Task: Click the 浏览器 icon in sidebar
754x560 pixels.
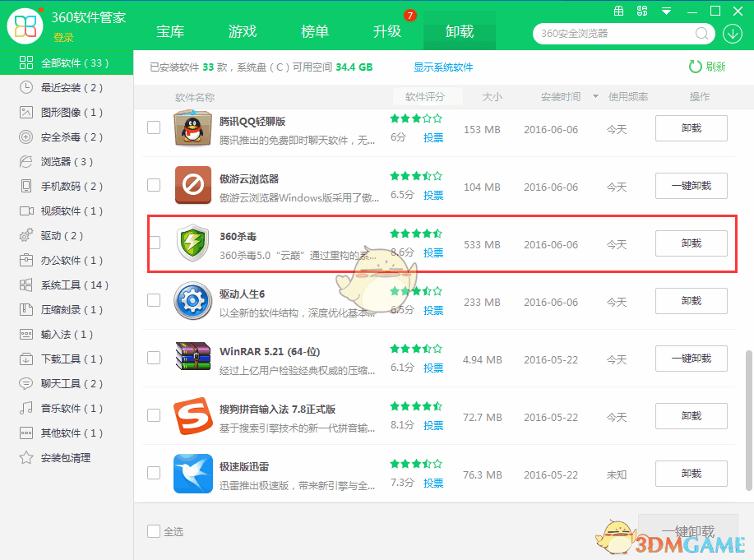Action: pyautogui.click(x=26, y=162)
